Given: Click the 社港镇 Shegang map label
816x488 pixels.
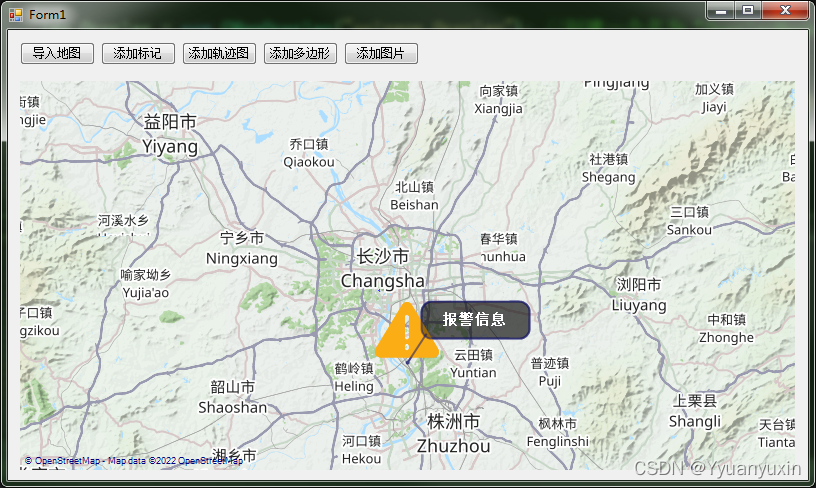Looking at the screenshot, I should coord(608,168).
